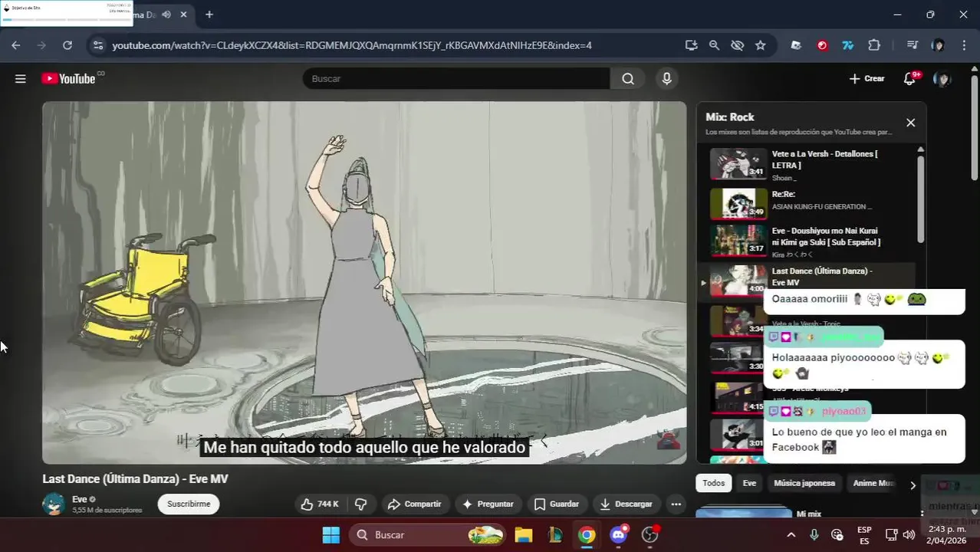Reload the current page
Image resolution: width=980 pixels, height=552 pixels.
click(x=67, y=45)
